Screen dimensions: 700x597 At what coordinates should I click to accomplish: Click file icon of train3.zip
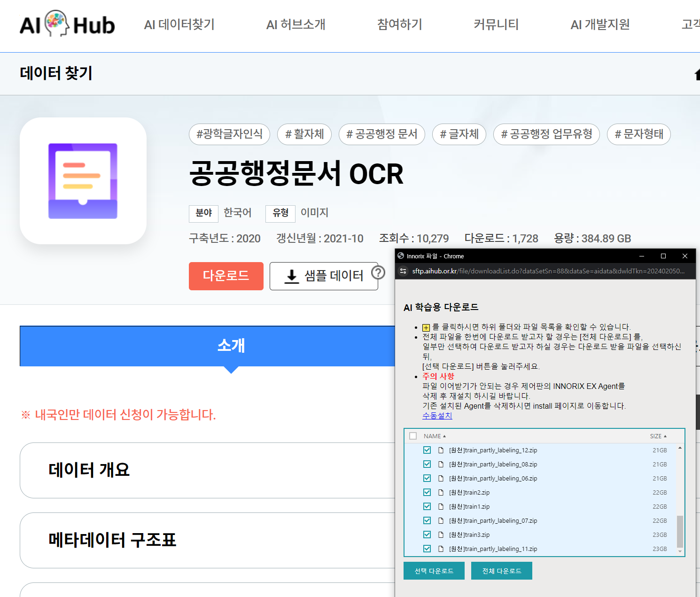tap(441, 535)
